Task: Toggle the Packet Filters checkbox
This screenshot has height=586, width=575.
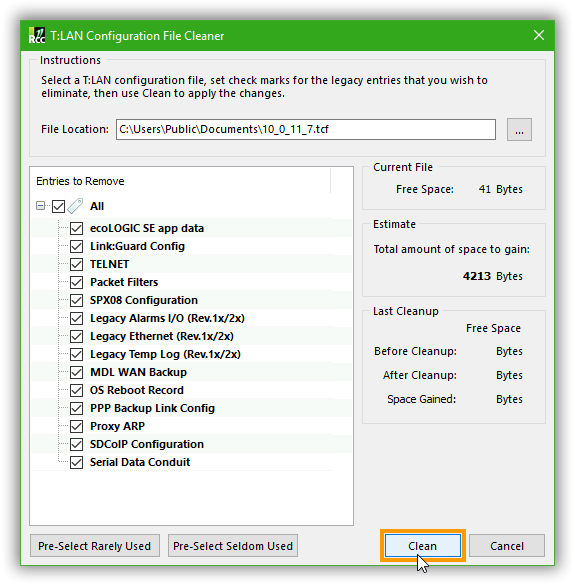Action: point(76,282)
